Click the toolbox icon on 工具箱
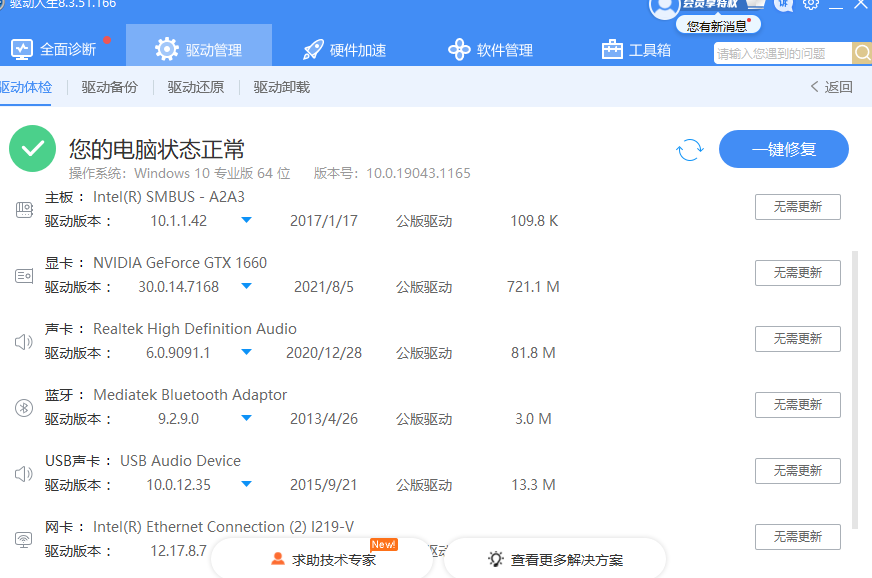The image size is (872, 578). tap(612, 50)
